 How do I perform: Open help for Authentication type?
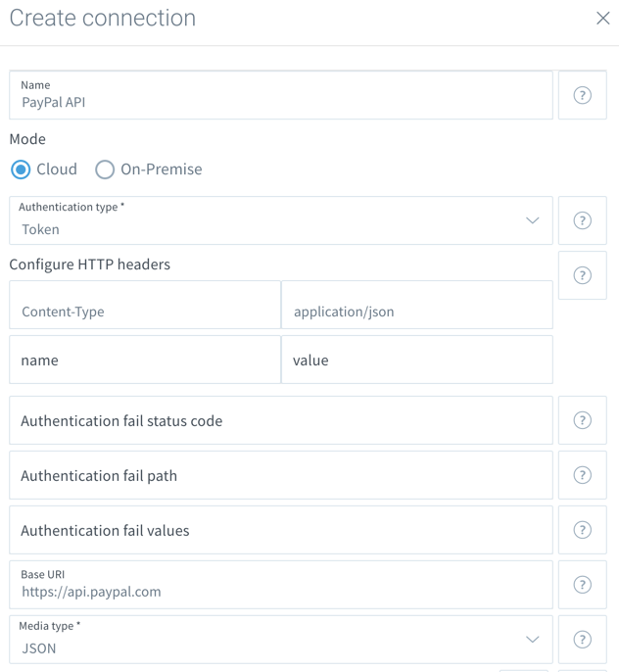tap(583, 220)
